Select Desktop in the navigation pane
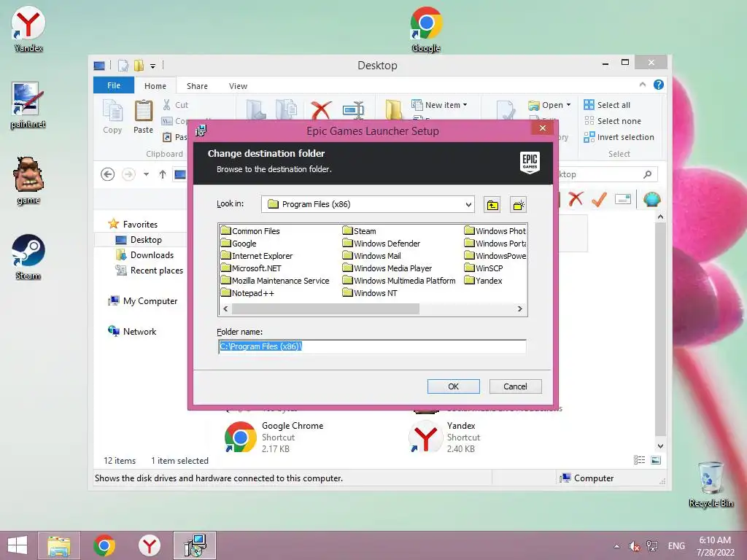 click(139, 239)
